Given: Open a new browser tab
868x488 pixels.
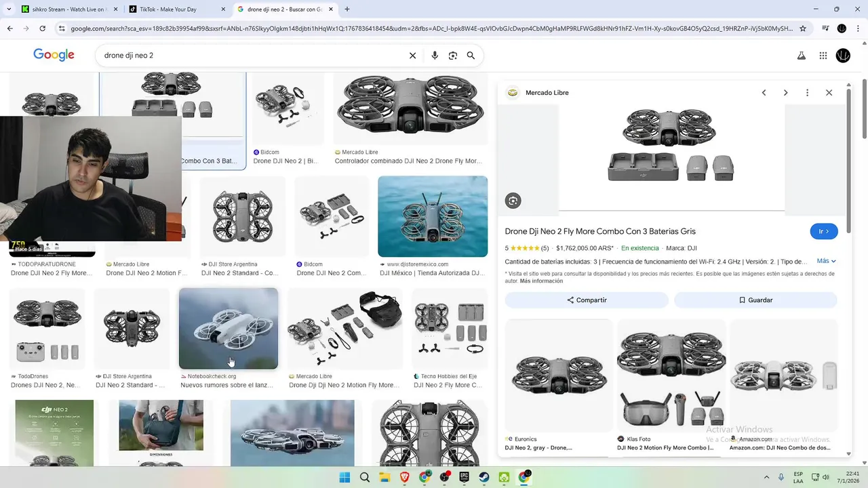Looking at the screenshot, I should pyautogui.click(x=347, y=9).
